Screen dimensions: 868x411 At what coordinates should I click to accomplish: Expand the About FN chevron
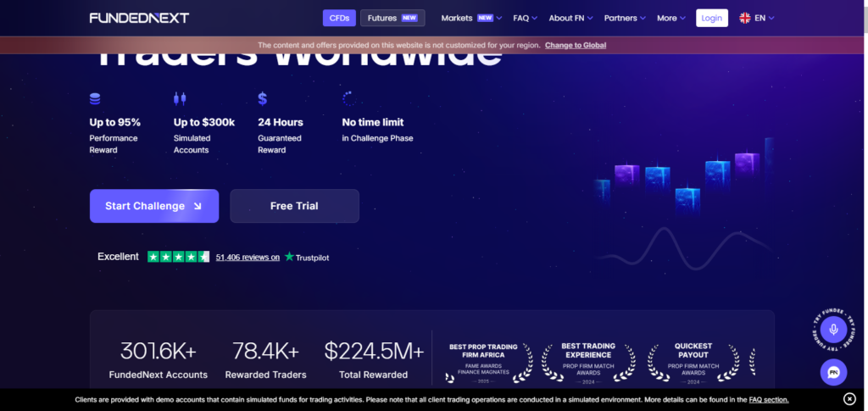[590, 19]
